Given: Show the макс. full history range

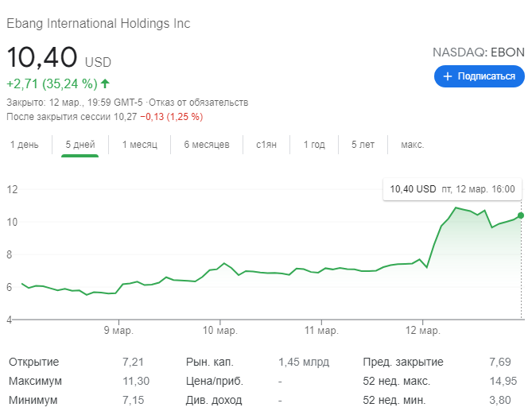Looking at the screenshot, I should (x=412, y=145).
